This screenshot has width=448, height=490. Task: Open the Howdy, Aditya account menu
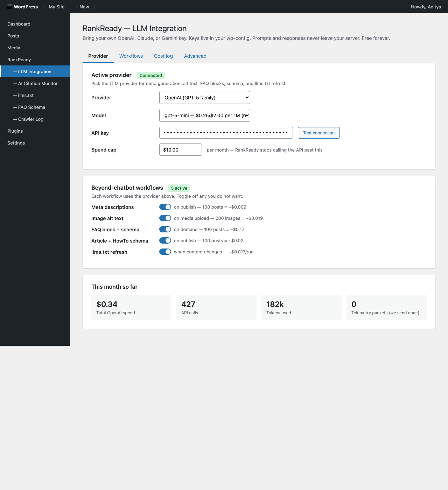point(426,7)
